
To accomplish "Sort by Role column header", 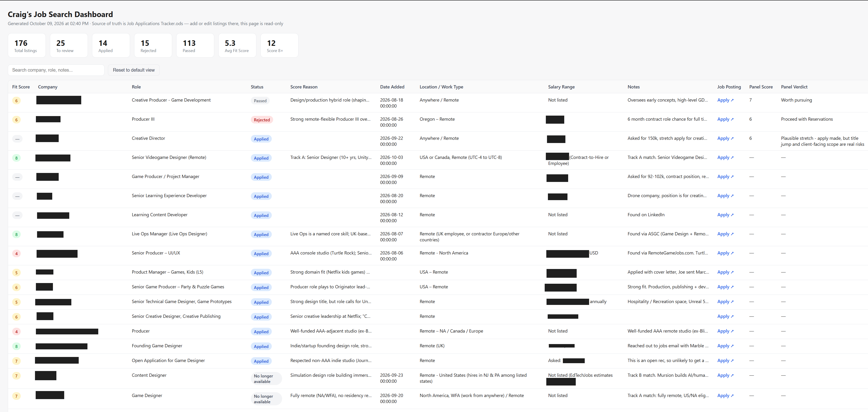I will pyautogui.click(x=136, y=87).
